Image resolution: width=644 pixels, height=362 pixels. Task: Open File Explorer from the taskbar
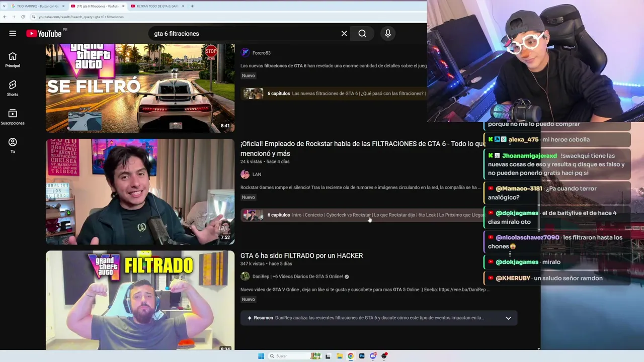pyautogui.click(x=340, y=356)
